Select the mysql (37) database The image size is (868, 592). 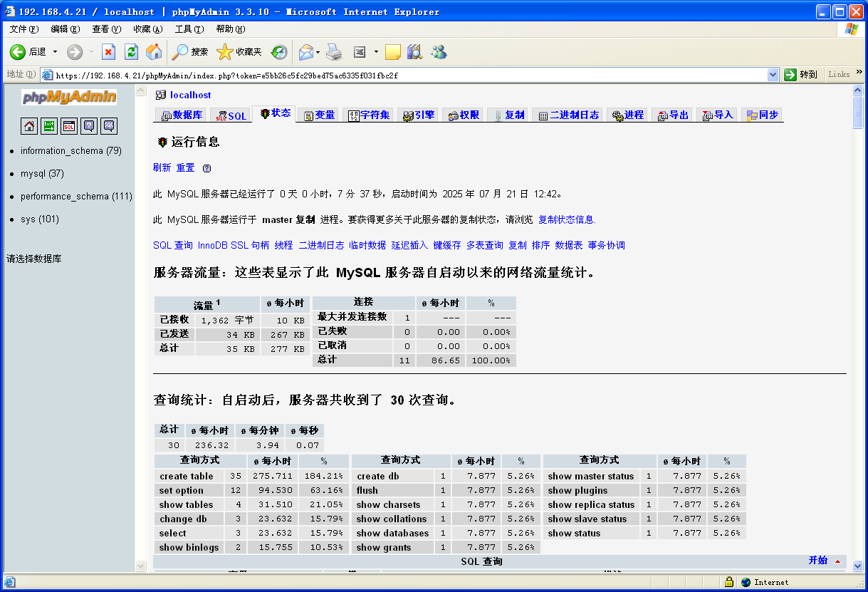point(42,174)
